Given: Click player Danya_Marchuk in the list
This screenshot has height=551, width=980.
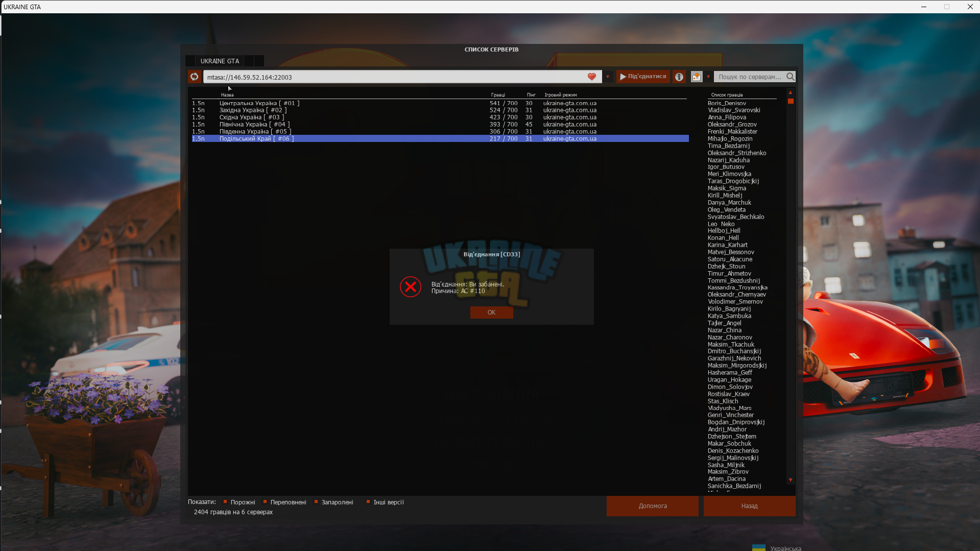Looking at the screenshot, I should pyautogui.click(x=729, y=203).
